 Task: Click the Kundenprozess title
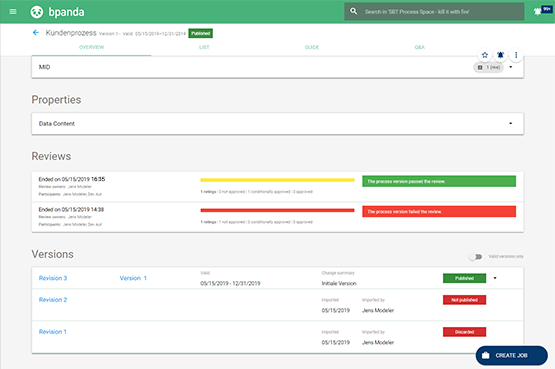(x=71, y=33)
